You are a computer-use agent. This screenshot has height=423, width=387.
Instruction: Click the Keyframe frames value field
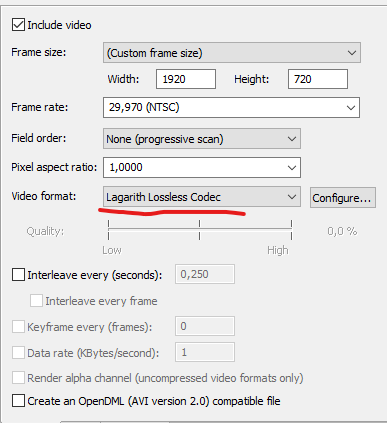click(x=205, y=326)
